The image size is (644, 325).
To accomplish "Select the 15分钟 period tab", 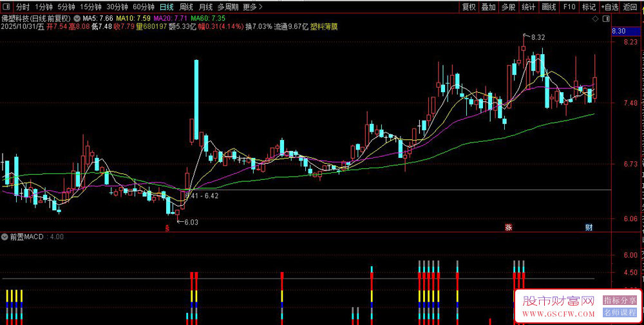I will coord(89,7).
